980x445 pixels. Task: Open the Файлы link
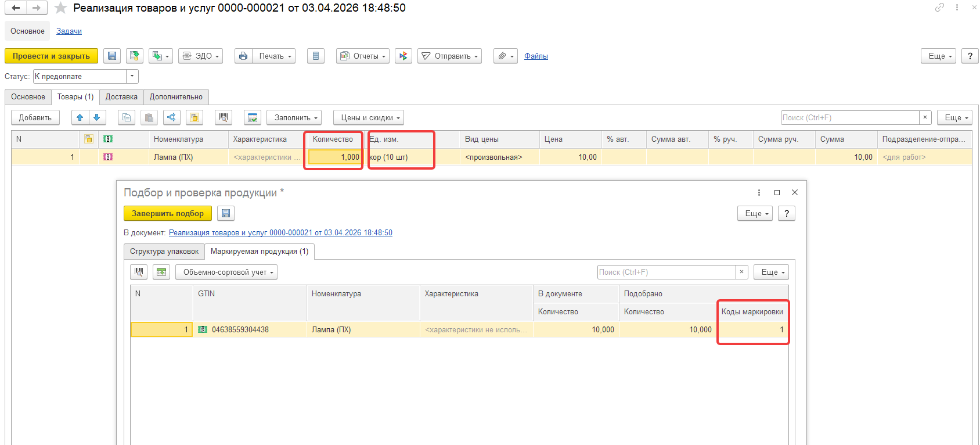tap(536, 56)
